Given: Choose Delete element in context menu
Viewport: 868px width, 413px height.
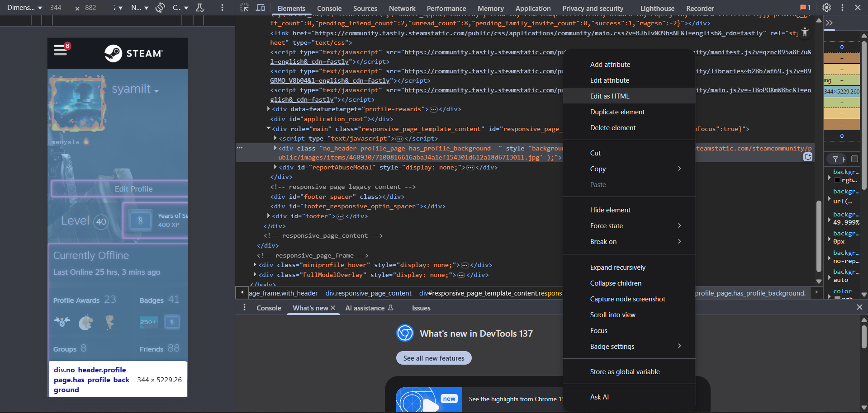Looking at the screenshot, I should (x=629, y=127).
